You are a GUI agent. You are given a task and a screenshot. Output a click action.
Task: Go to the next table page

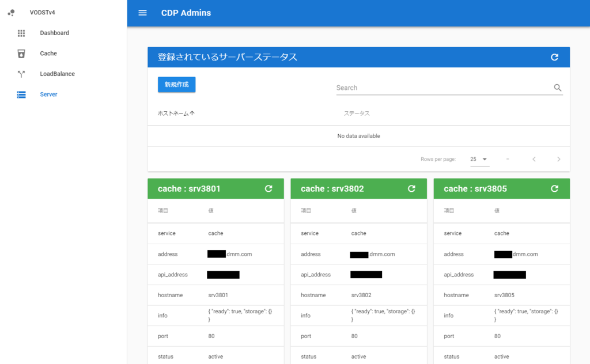(x=559, y=159)
